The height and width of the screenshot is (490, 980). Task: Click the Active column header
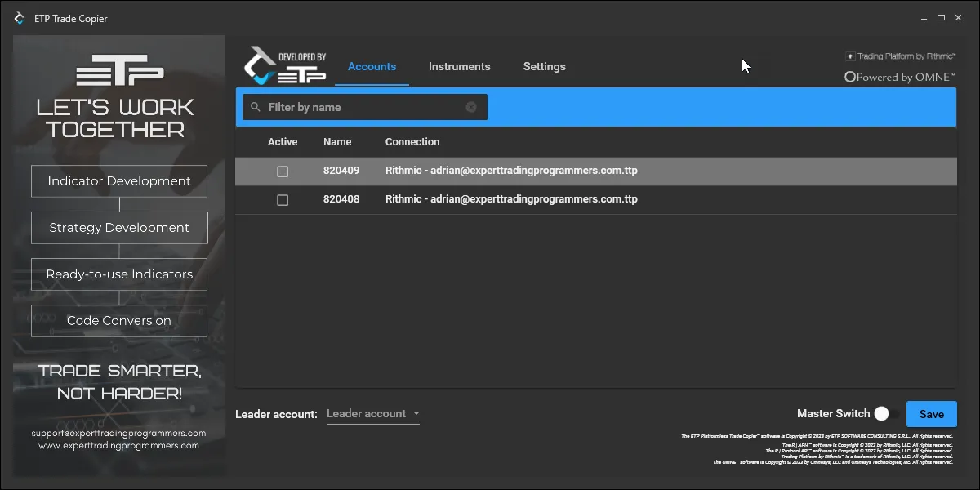tap(283, 142)
